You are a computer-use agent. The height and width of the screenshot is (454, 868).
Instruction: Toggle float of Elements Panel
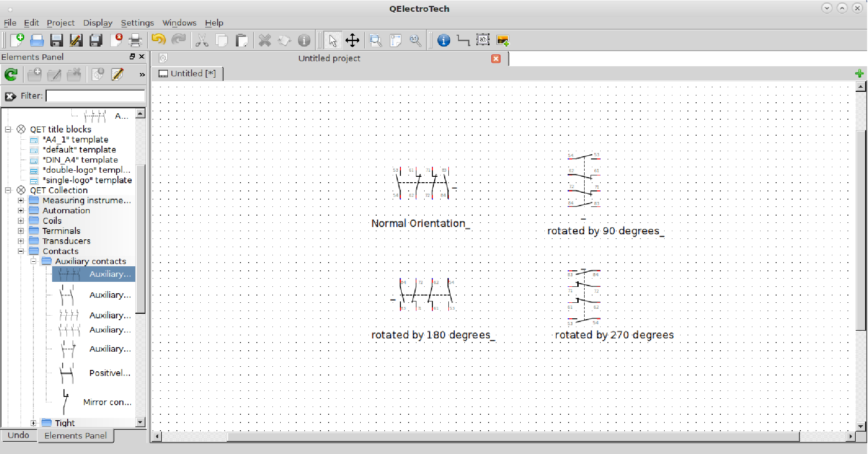(132, 57)
